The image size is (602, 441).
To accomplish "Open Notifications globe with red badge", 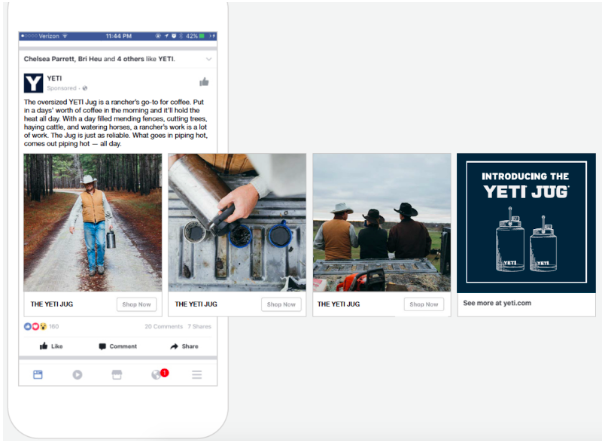I will click(159, 374).
